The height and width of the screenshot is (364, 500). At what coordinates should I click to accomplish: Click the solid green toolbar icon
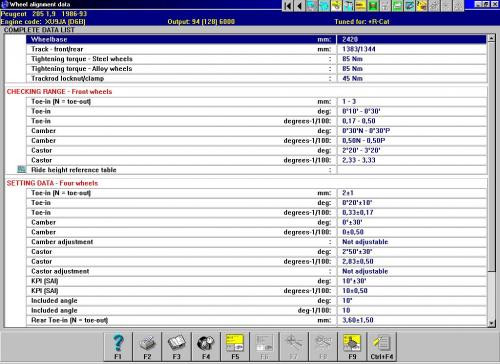(373, 6)
